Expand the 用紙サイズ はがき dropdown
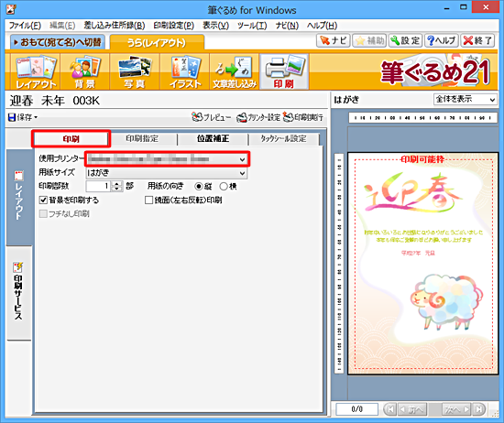This screenshot has height=423, width=504. coord(242,173)
